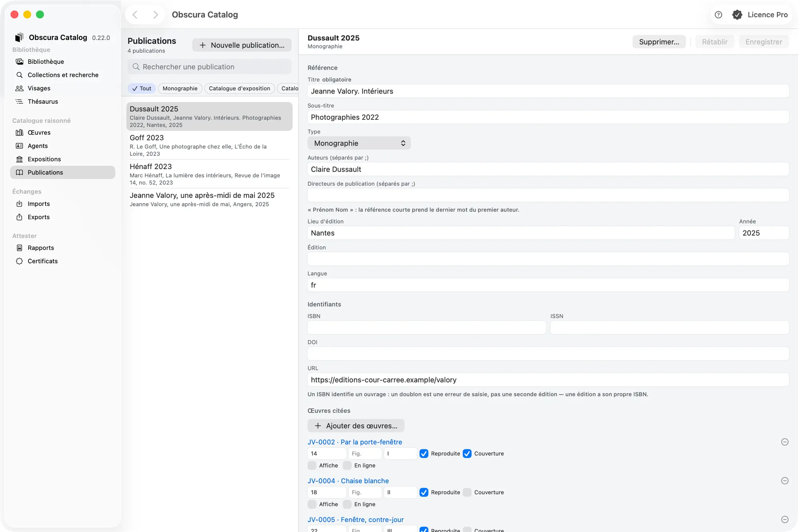798x532 pixels.
Task: Remove JV-0004 Chaise blanche citation
Action: pyautogui.click(x=784, y=481)
